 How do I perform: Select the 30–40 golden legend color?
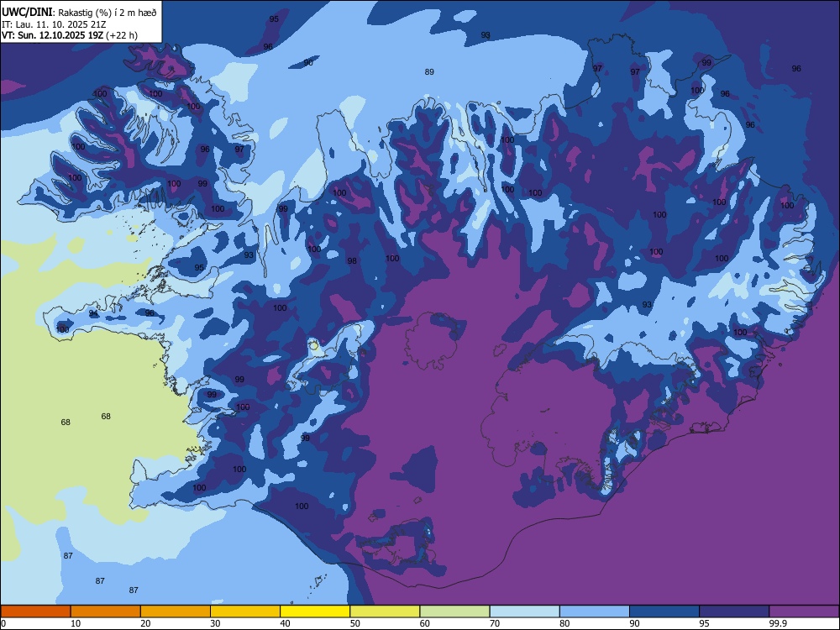[x=245, y=612]
